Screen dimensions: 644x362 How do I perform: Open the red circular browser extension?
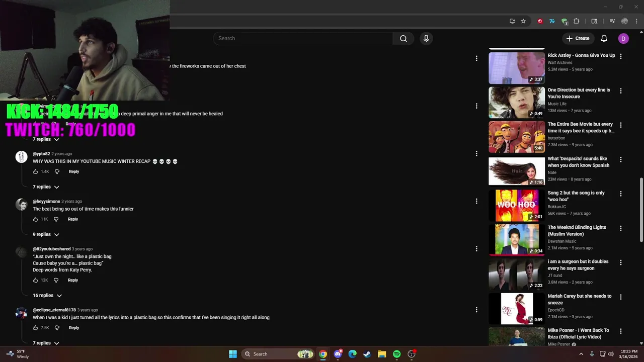click(x=540, y=21)
